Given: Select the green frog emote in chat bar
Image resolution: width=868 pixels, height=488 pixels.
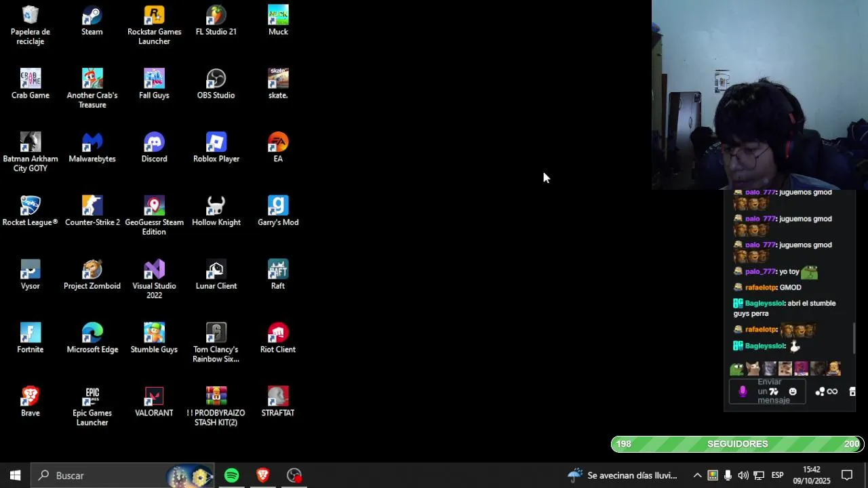Looking at the screenshot, I should pyautogui.click(x=736, y=369).
